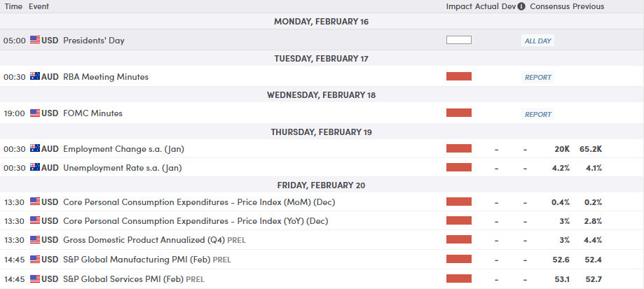The image size is (644, 289).
Task: Click the Dev info icon in header
Action: [521, 6]
